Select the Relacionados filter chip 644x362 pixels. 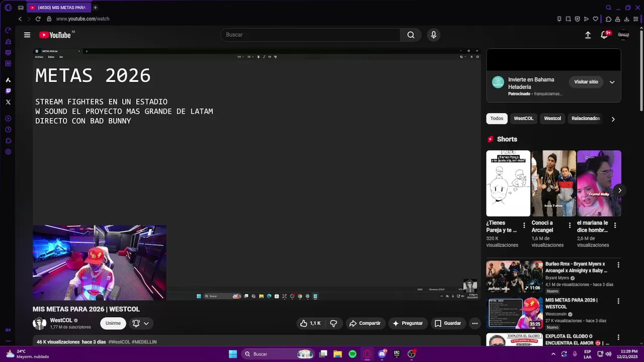[x=586, y=119]
